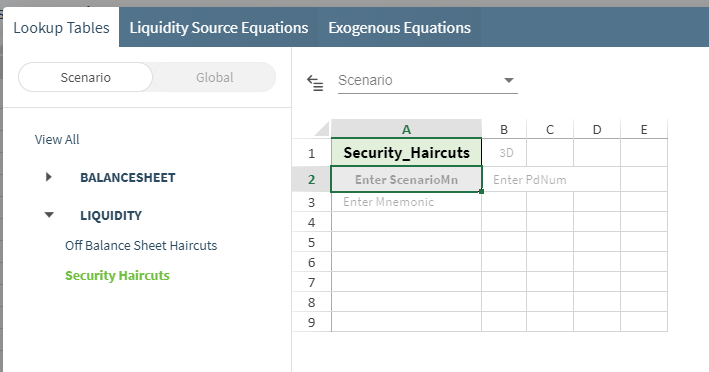Click the Scenario dropdown arrow

click(x=509, y=80)
